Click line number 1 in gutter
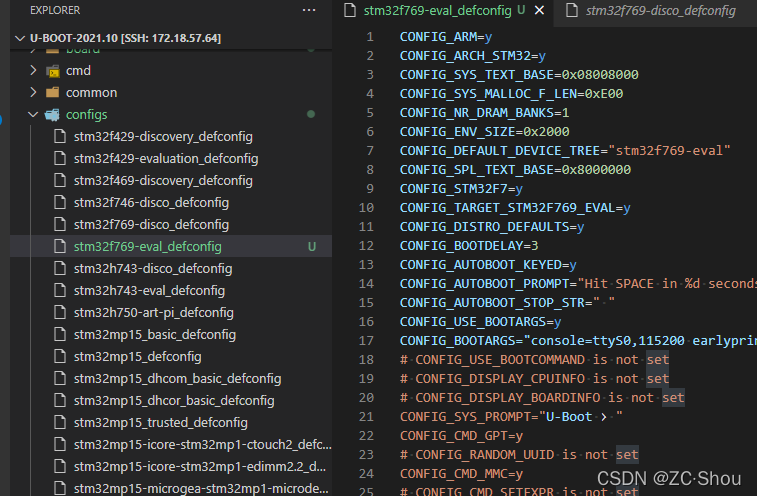757x496 pixels. pos(370,37)
